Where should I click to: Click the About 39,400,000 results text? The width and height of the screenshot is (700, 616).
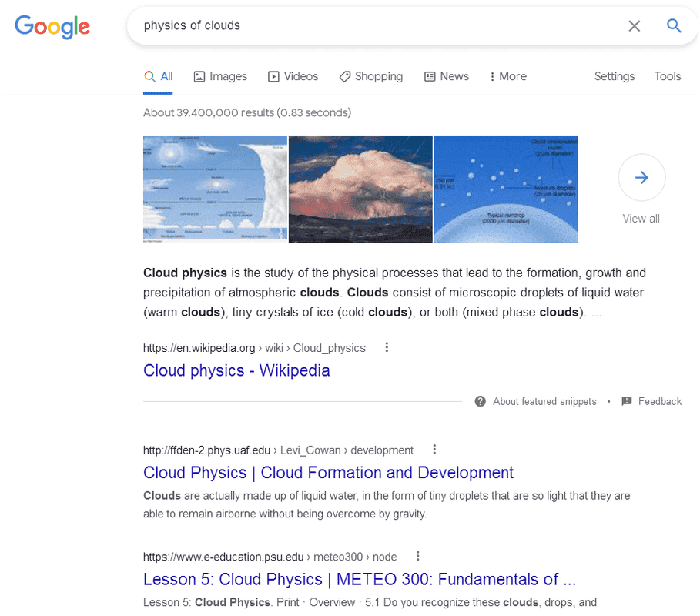coord(247,112)
